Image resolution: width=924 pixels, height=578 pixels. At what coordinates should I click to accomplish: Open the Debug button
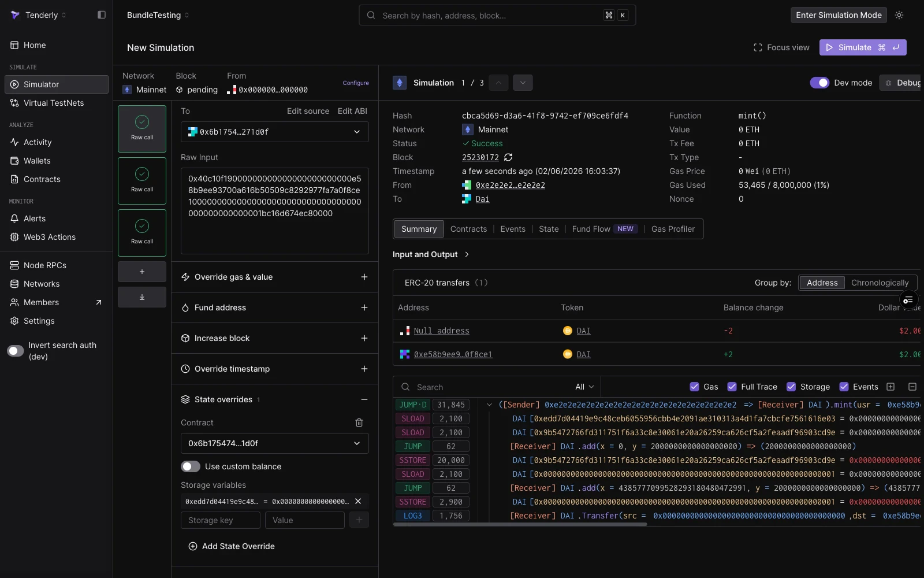901,83
